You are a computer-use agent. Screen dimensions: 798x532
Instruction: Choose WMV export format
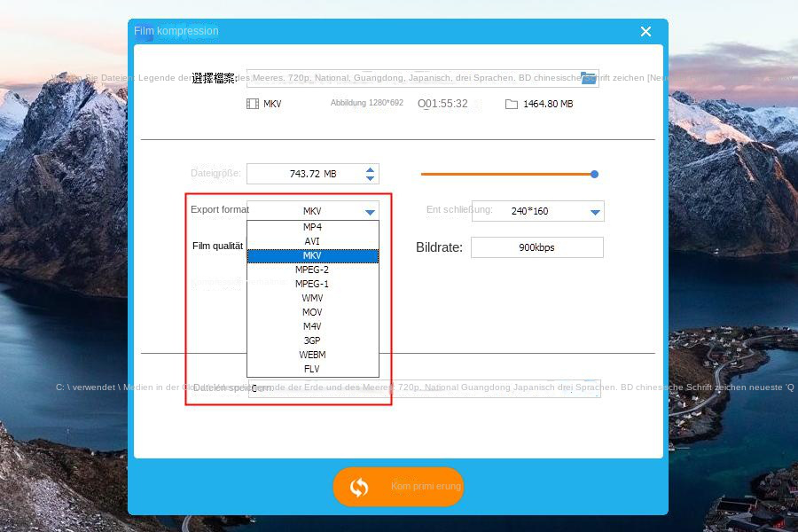tap(312, 298)
